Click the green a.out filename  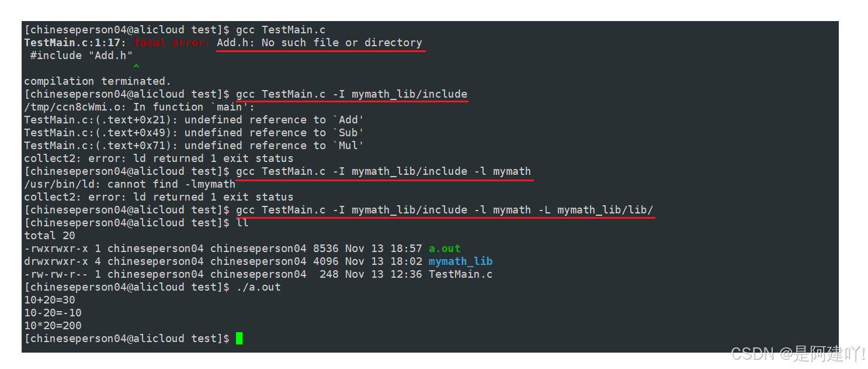pyautogui.click(x=445, y=249)
